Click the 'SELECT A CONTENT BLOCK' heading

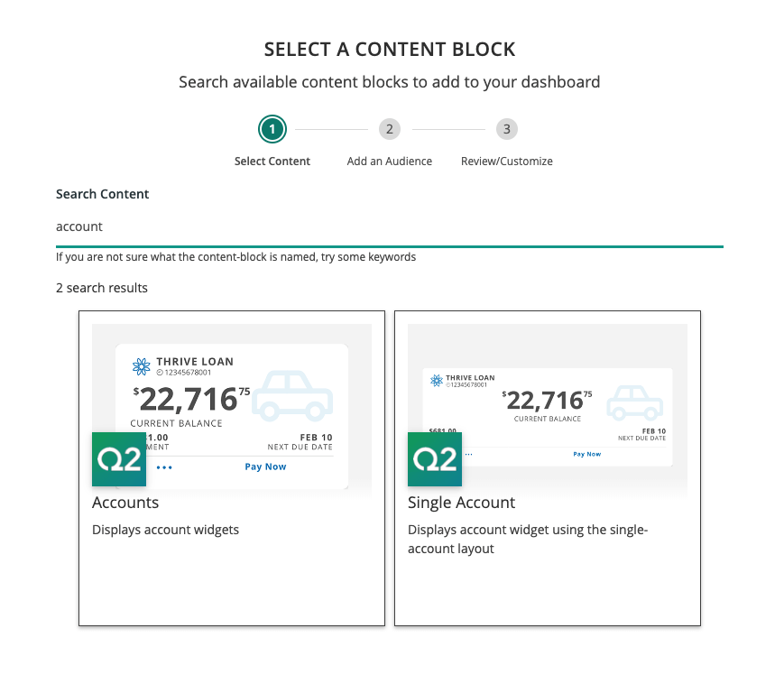point(390,50)
